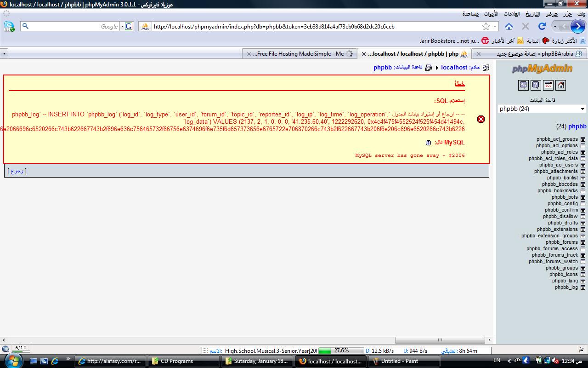Open CD Programs taskbar button

click(184, 361)
